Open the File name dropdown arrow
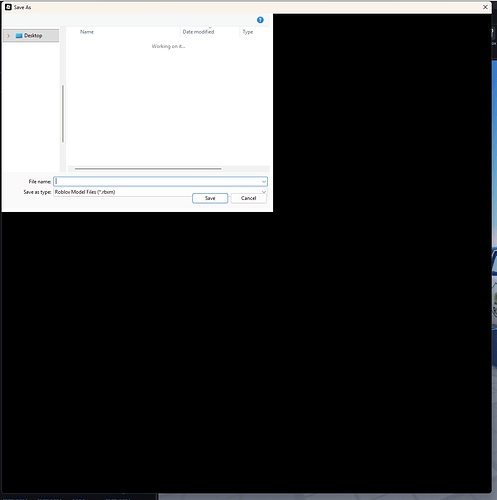 pyautogui.click(x=264, y=182)
